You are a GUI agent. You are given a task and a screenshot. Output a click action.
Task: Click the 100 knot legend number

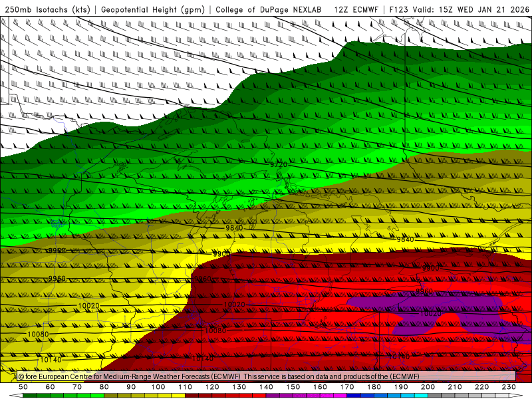[x=158, y=387]
